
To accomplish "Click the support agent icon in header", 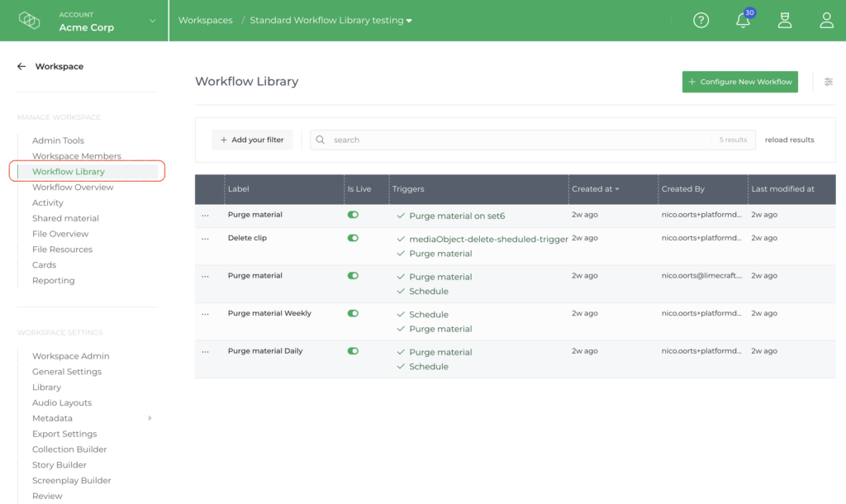I will click(785, 21).
